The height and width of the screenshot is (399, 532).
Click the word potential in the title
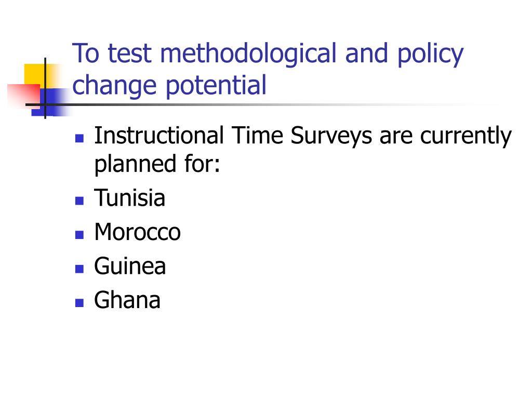pos(216,86)
